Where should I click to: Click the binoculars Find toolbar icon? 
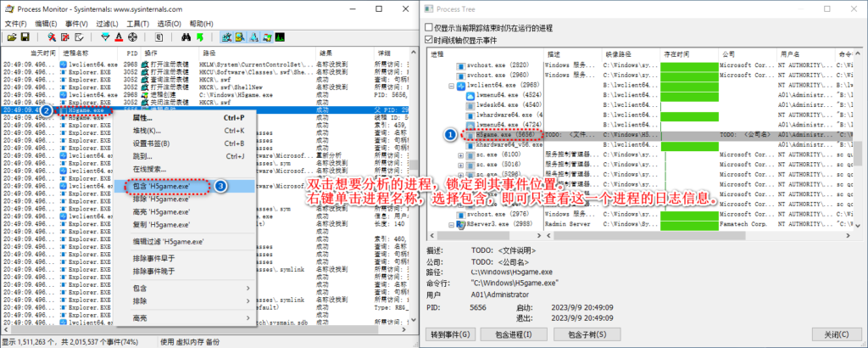186,37
